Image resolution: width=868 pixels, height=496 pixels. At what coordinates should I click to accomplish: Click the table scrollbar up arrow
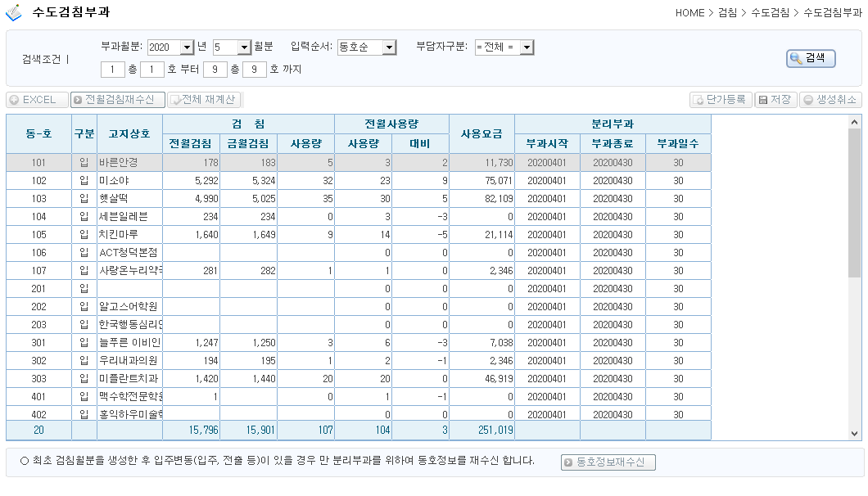pos(855,122)
